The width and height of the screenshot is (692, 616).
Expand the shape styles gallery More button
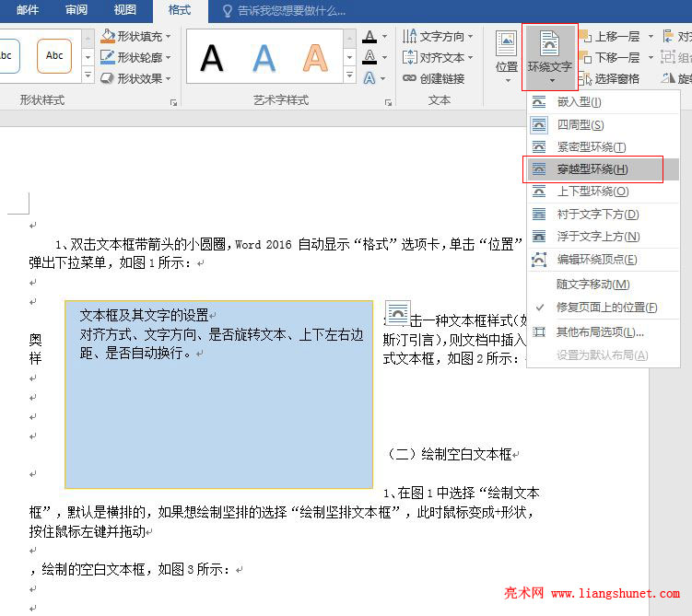click(x=88, y=75)
